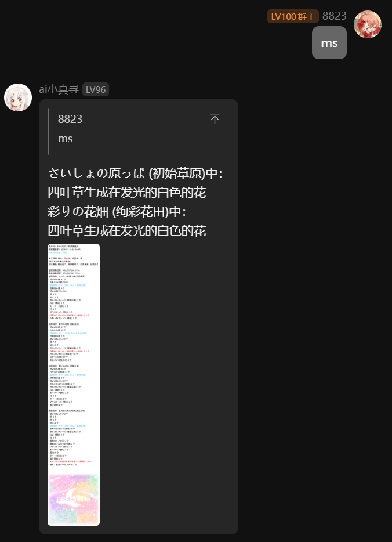Open ai小真寻's white-haired avatar
This screenshot has height=542, width=392.
tap(18, 97)
